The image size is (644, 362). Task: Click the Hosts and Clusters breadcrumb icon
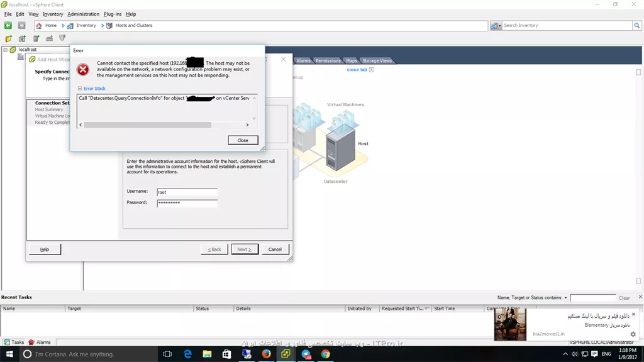coord(109,25)
